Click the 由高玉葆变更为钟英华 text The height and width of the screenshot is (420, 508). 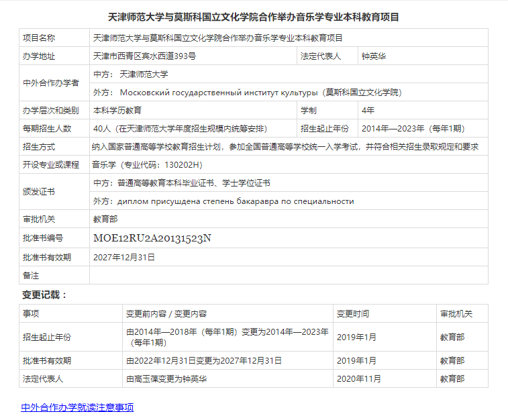(166, 379)
